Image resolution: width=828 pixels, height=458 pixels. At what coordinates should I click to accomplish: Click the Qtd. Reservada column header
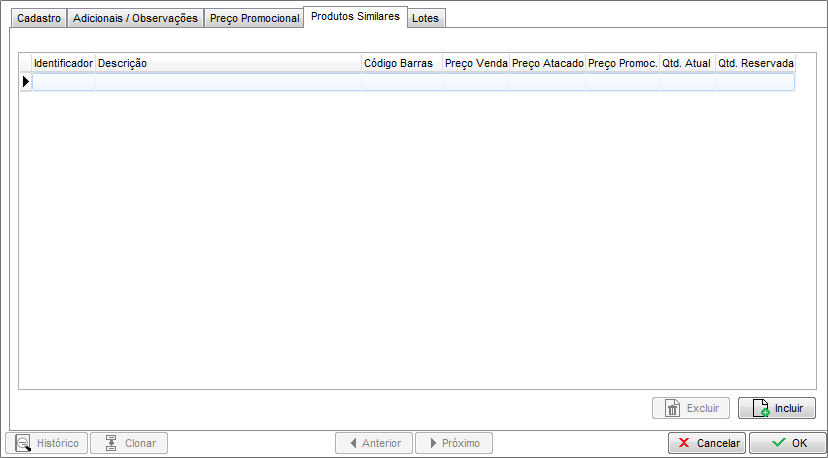coord(755,63)
